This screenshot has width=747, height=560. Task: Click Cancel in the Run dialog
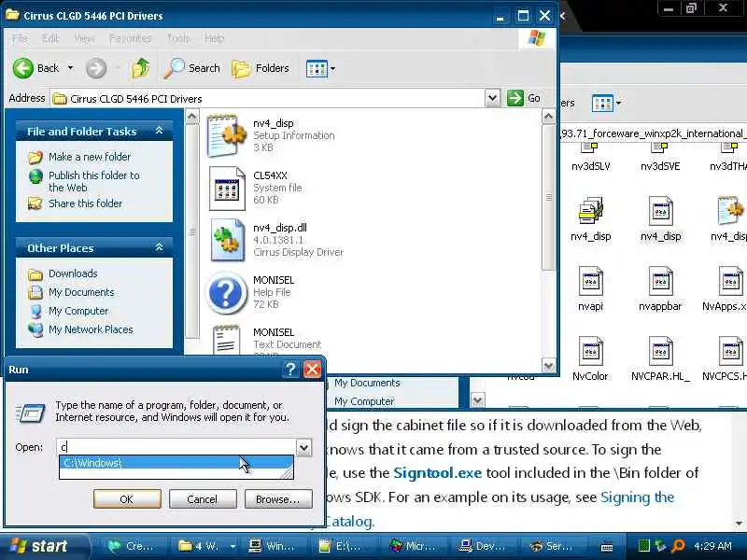click(x=202, y=499)
